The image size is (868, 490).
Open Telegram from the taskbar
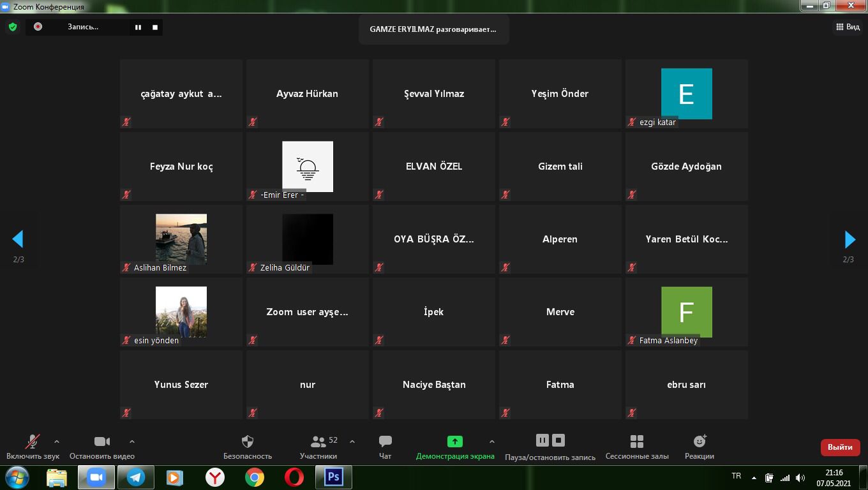click(135, 477)
